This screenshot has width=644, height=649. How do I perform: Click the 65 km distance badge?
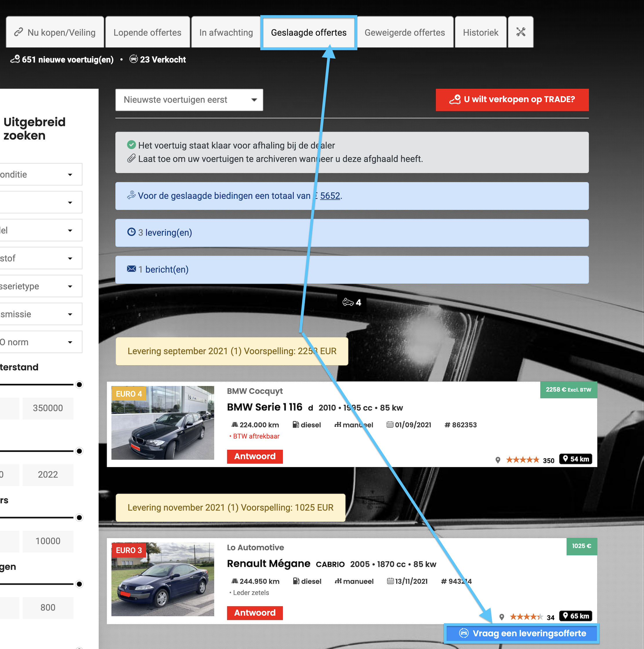click(576, 616)
